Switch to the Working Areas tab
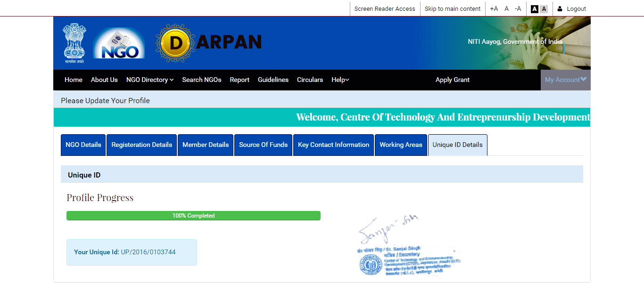This screenshot has width=644, height=283. tap(401, 145)
